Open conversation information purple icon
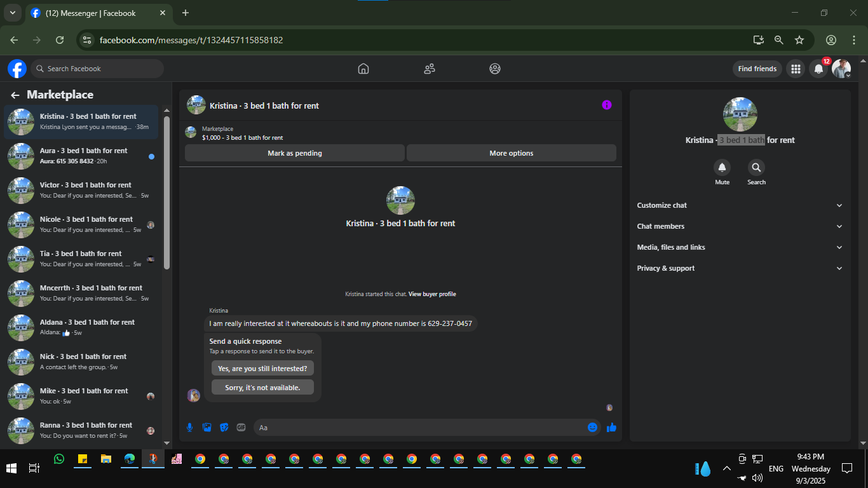Viewport: 868px width, 488px height. pos(607,105)
